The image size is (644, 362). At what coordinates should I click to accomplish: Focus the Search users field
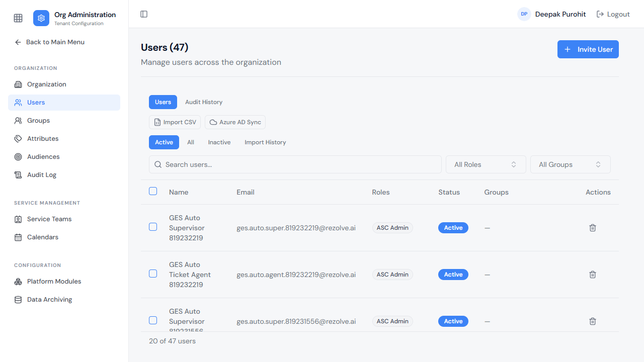[x=295, y=164]
